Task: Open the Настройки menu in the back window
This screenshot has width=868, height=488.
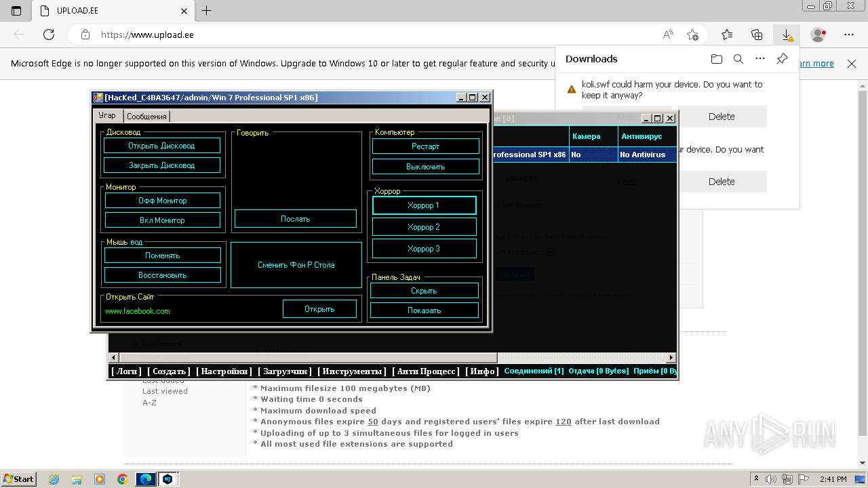Action: [x=224, y=371]
